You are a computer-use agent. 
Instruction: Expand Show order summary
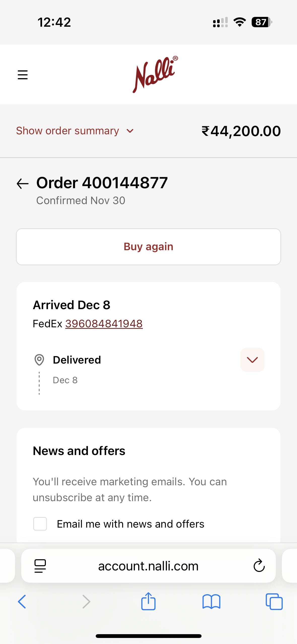[75, 131]
